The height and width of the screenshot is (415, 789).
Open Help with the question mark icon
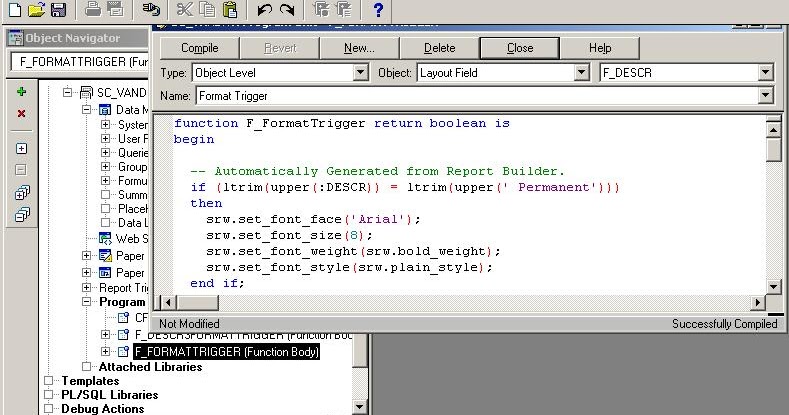[x=378, y=10]
